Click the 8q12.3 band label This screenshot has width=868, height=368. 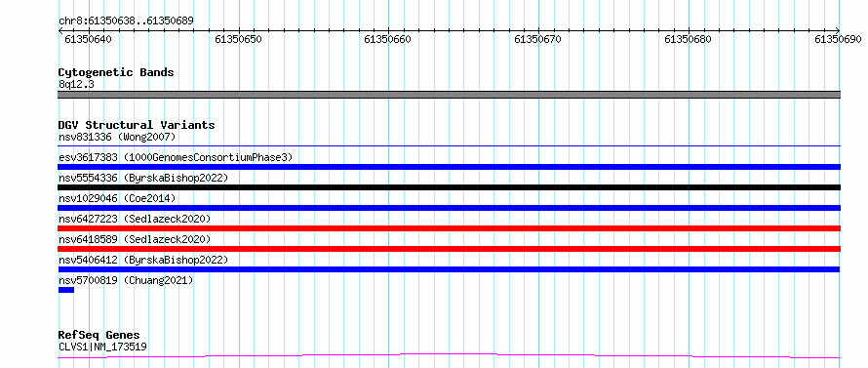(76, 84)
